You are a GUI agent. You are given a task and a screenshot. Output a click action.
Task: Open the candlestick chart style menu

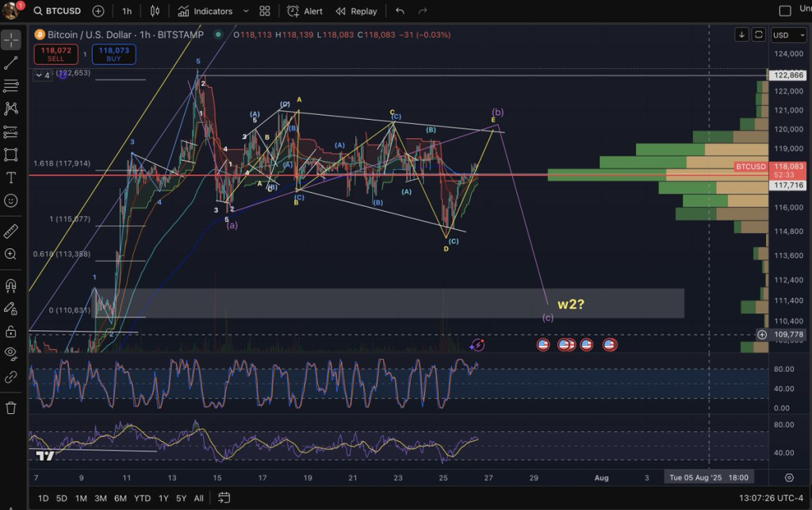155,11
